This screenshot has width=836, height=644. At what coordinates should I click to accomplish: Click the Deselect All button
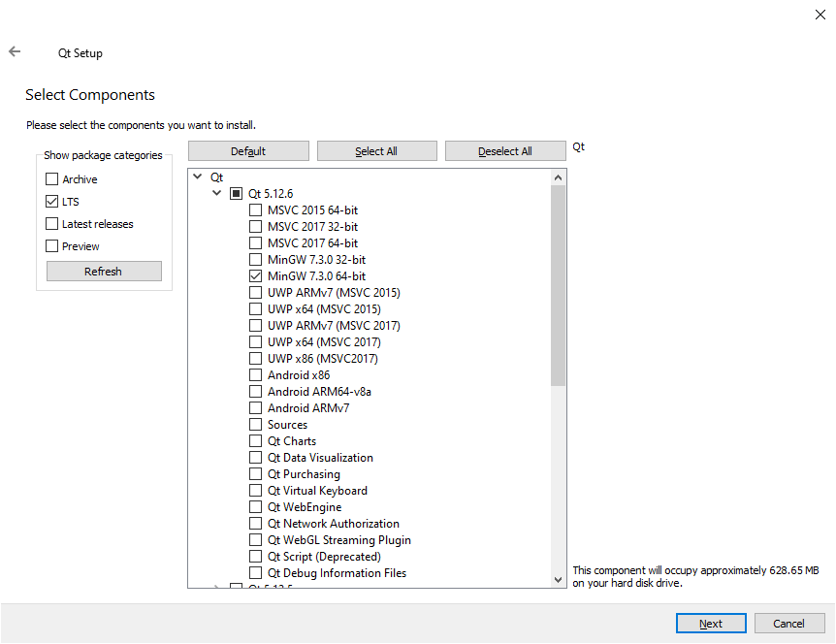coord(505,151)
